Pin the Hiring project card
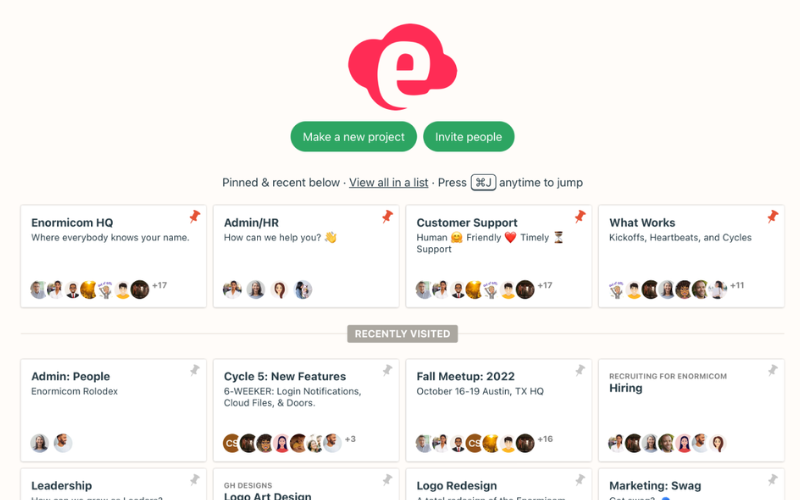800x500 pixels. 773,370
